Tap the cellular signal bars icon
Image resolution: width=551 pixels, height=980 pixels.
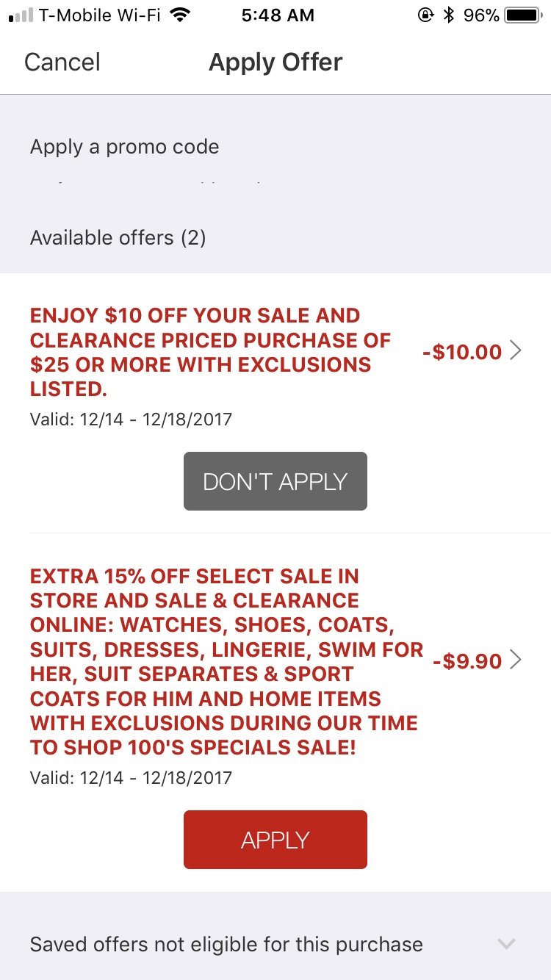click(x=21, y=15)
